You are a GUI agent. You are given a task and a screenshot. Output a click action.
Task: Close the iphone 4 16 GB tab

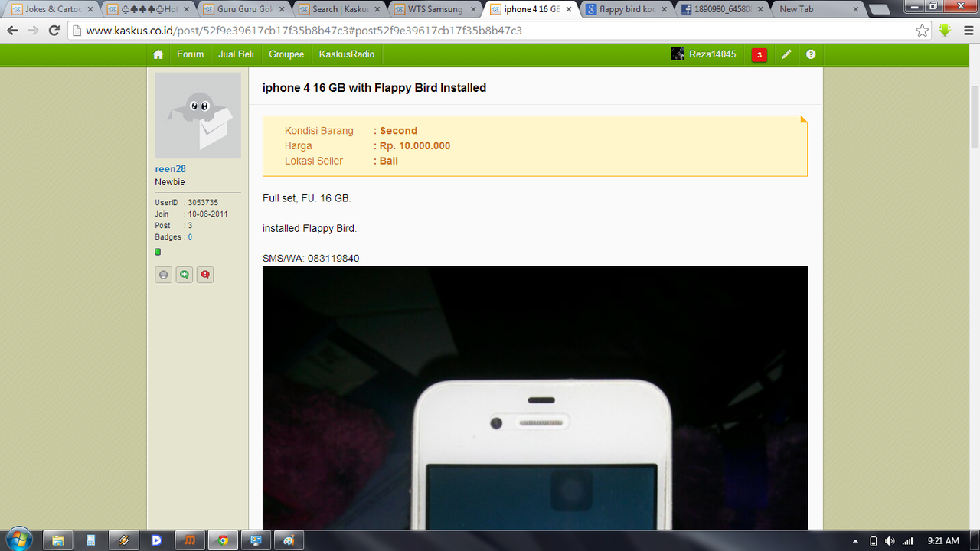pos(568,10)
